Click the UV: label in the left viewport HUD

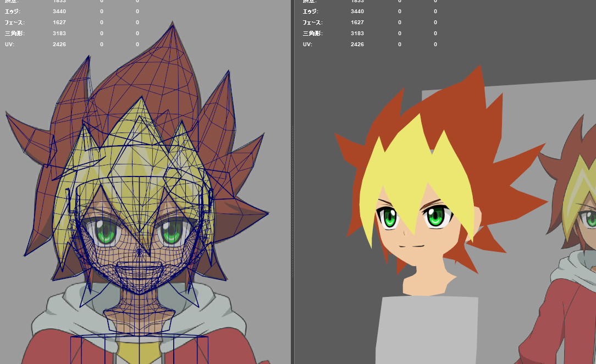coord(9,45)
